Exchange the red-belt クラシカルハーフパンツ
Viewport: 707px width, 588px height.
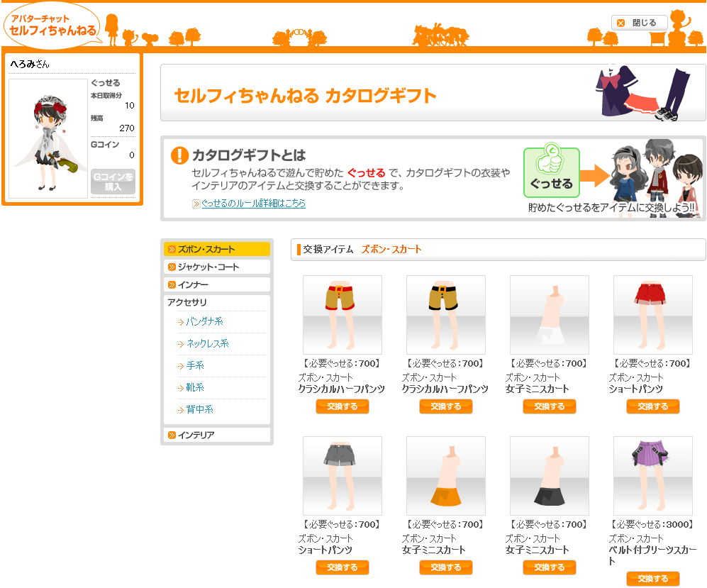pyautogui.click(x=343, y=406)
